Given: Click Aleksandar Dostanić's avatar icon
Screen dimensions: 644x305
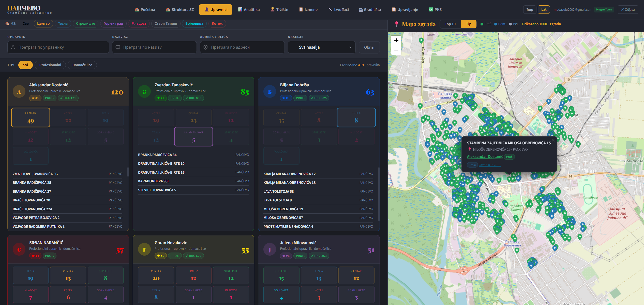Looking at the screenshot, I should point(19,92).
